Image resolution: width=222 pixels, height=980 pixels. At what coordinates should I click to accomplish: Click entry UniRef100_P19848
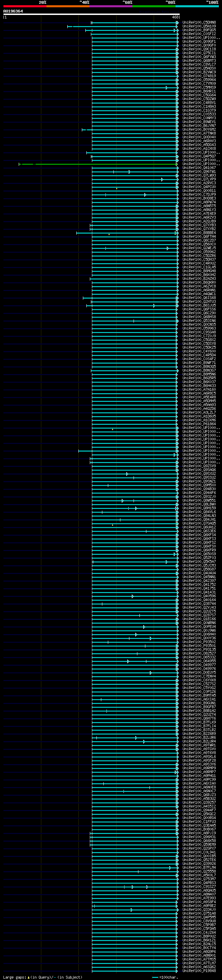point(199,971)
